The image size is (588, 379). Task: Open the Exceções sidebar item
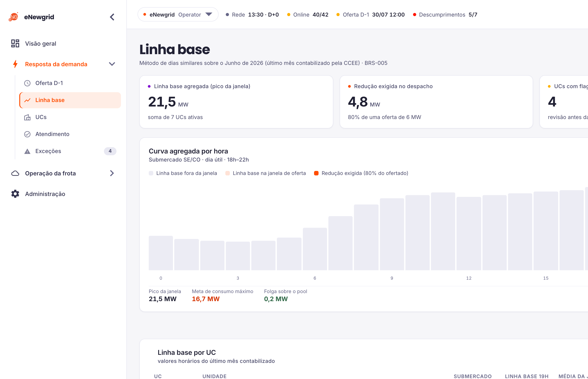coord(70,151)
